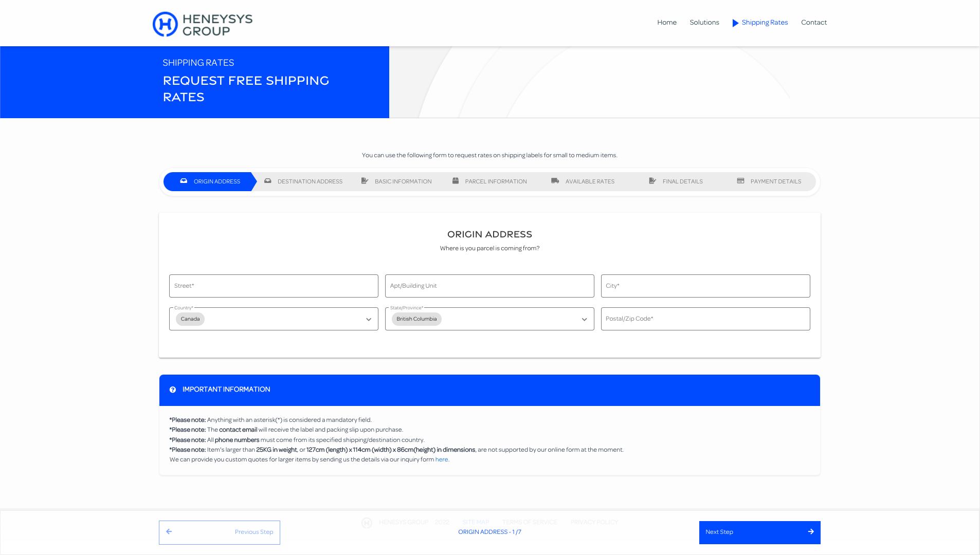Click the left arrow on Previous Step
The height and width of the screenshot is (555, 980).
169,532
